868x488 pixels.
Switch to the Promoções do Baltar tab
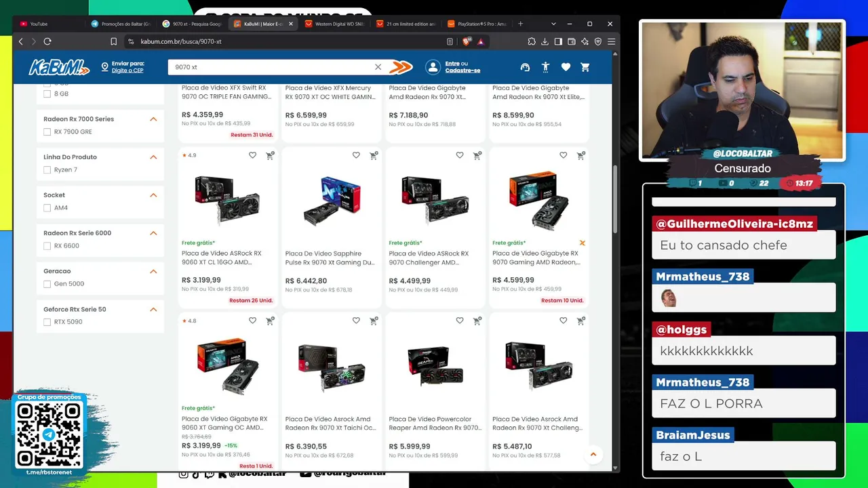pos(122,24)
